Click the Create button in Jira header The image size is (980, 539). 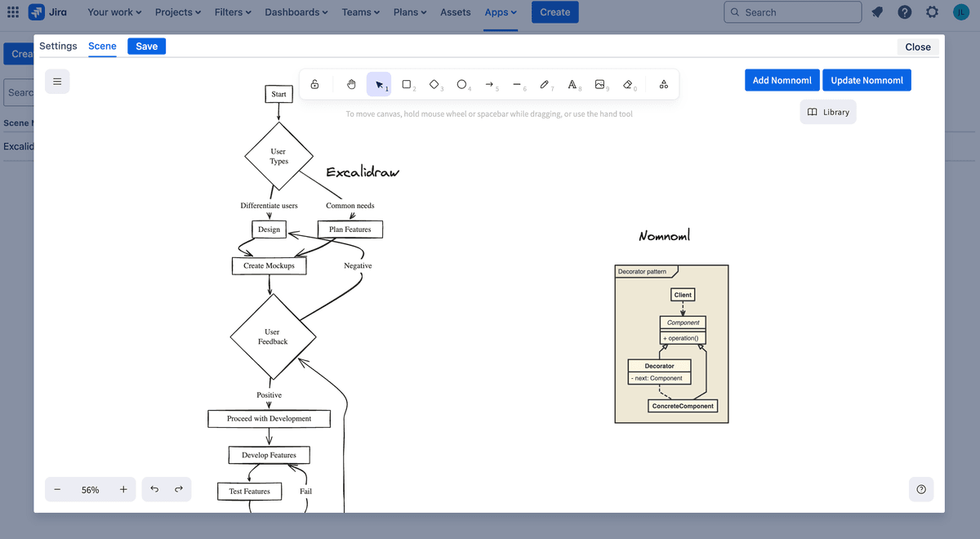tap(555, 12)
